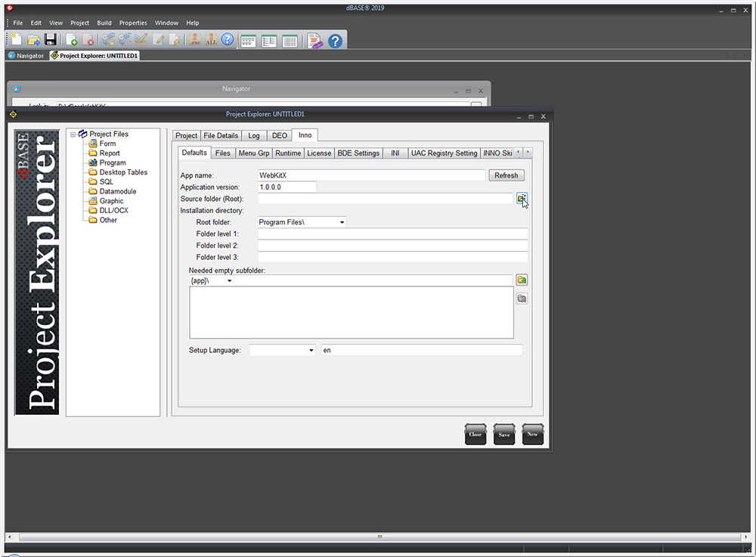Image resolution: width=756 pixels, height=557 pixels.
Task: Open the Menu Grp sub-tab
Action: pyautogui.click(x=254, y=153)
